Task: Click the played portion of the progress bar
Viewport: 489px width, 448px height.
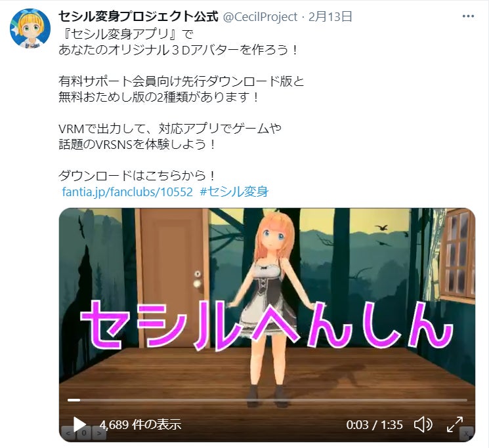Action: 74,400
